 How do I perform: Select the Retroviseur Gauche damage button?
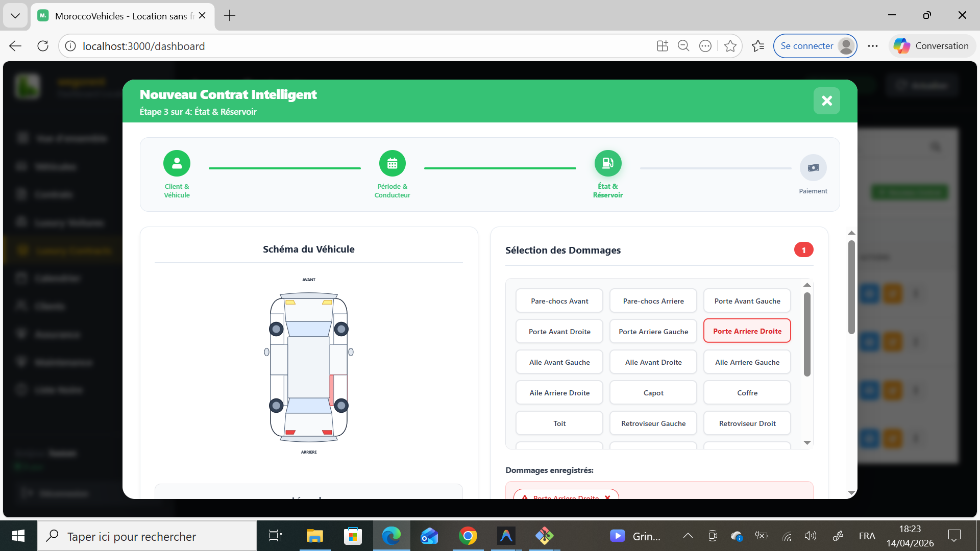(653, 423)
